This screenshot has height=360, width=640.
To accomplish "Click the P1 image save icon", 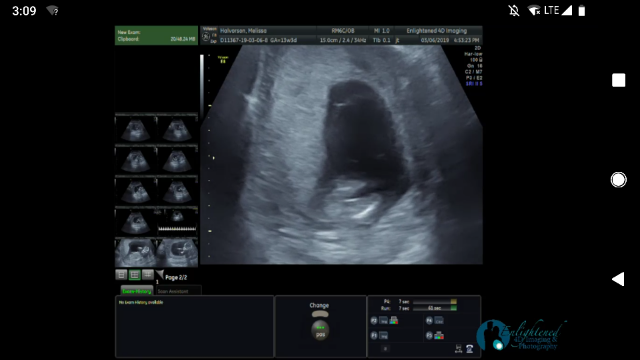I will click(383, 336).
